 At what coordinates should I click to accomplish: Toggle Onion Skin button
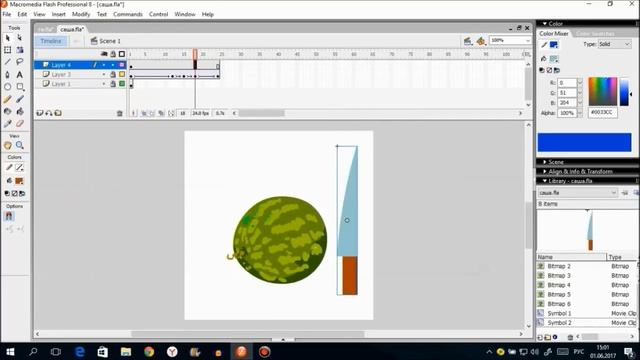click(x=144, y=113)
